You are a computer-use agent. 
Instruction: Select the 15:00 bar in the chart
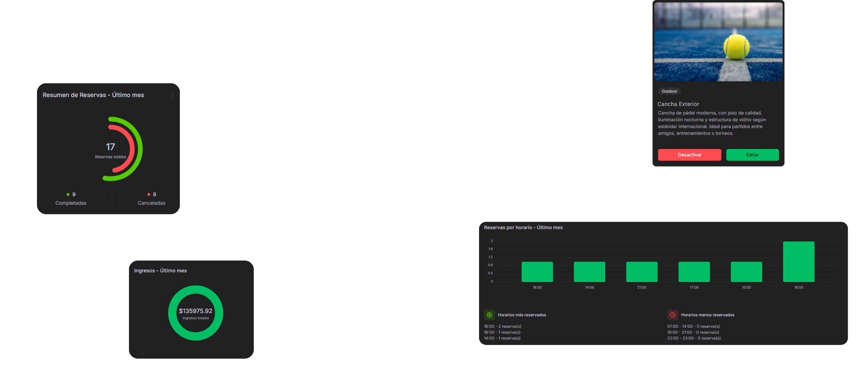[x=746, y=272]
